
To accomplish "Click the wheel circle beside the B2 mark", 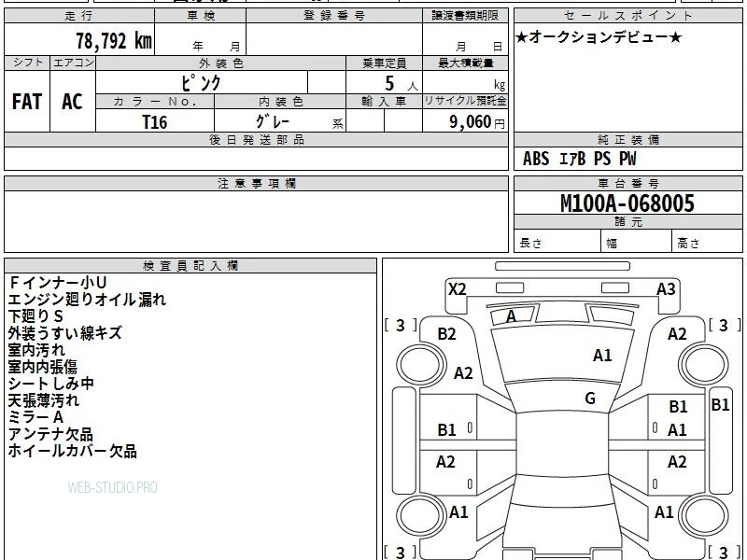I will [421, 365].
